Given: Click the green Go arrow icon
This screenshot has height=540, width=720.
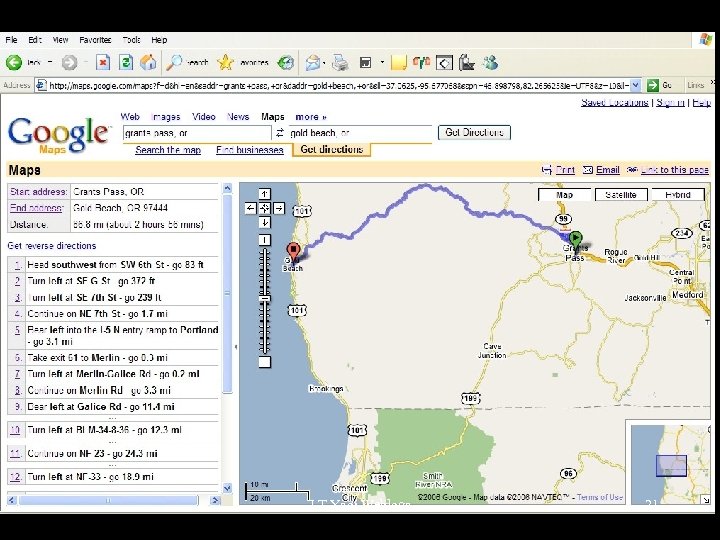Looking at the screenshot, I should (x=652, y=85).
